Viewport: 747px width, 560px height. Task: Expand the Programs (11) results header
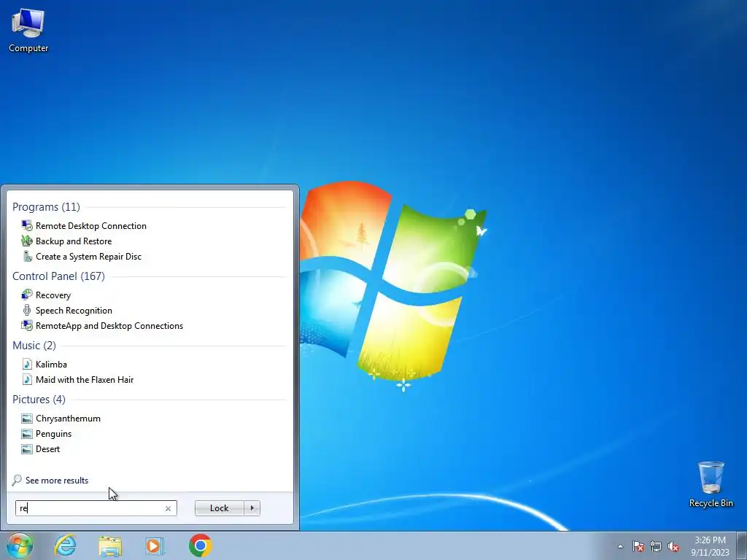(x=46, y=206)
